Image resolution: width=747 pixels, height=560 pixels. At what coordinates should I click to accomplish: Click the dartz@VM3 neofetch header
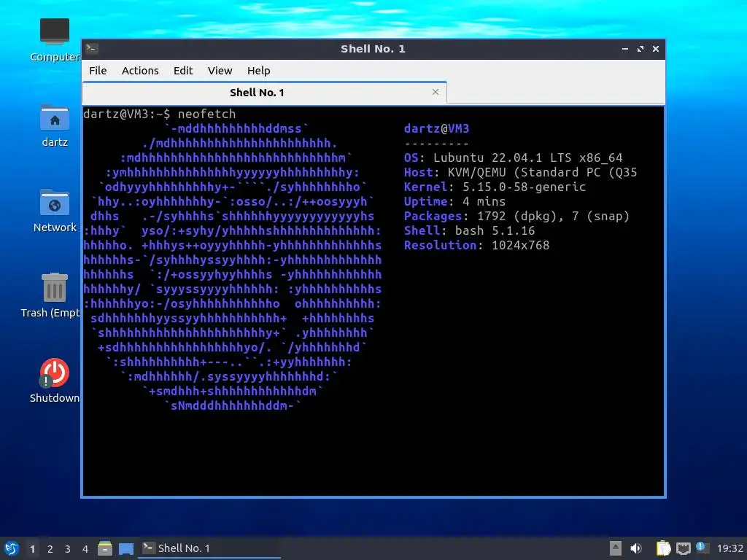coord(436,128)
